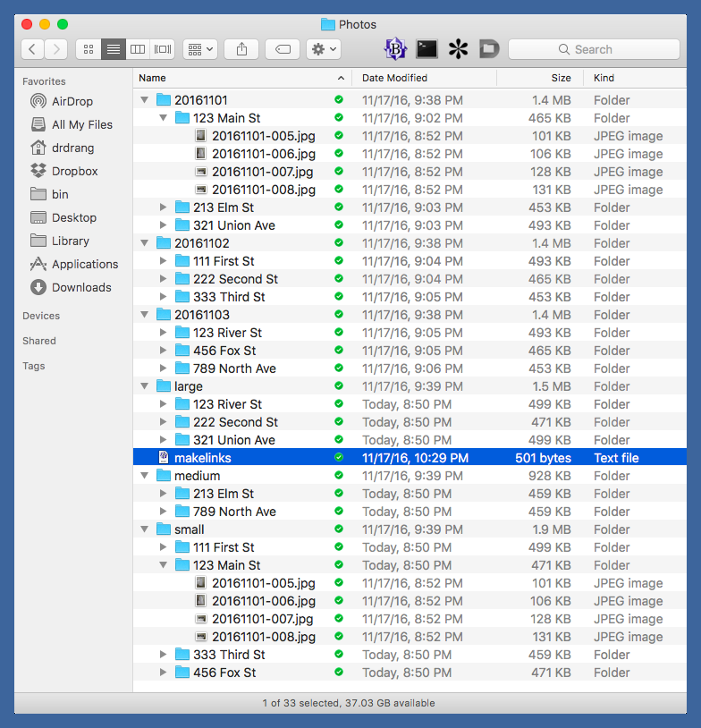Open BBEdit from the toolbar
This screenshot has height=728, width=701.
tap(395, 49)
